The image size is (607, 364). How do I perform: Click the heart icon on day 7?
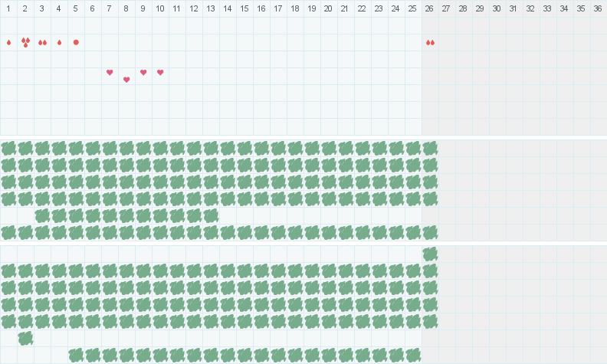click(x=110, y=72)
